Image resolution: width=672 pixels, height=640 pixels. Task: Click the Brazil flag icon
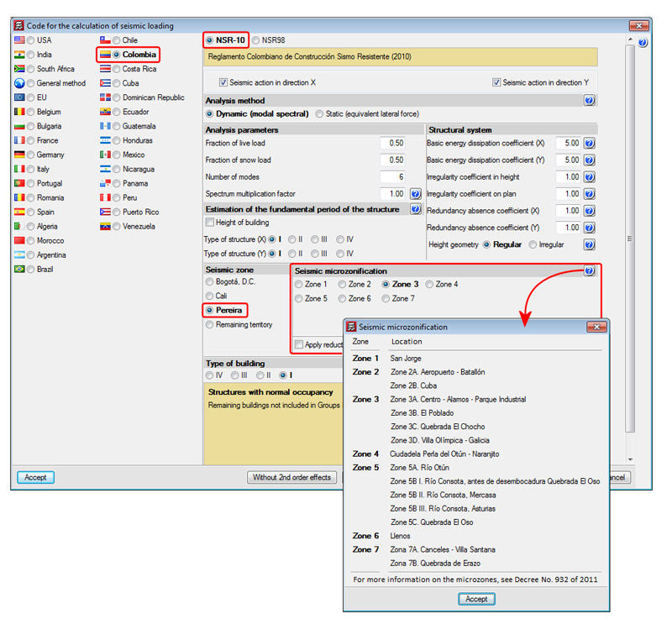pos(19,269)
